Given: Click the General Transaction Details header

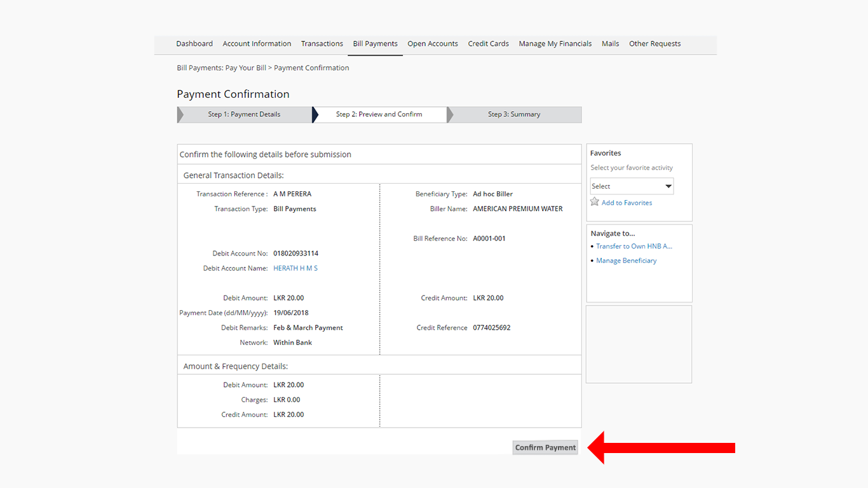Looking at the screenshot, I should [x=233, y=175].
